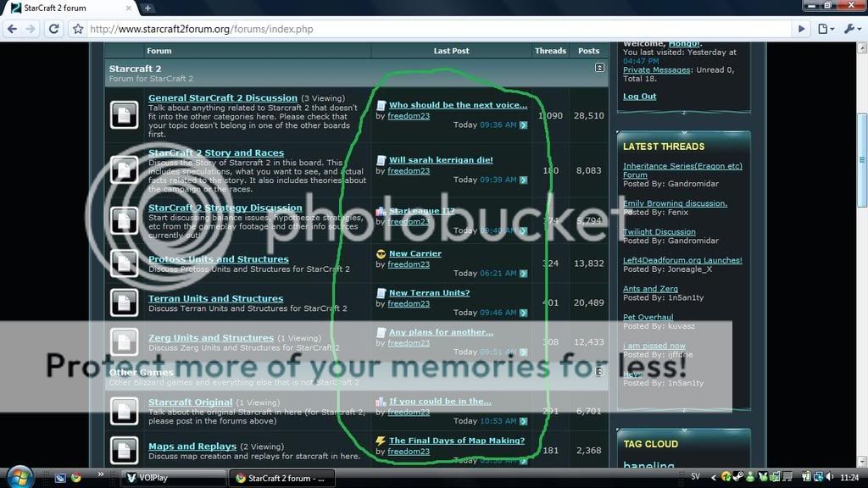
Task: Launch Chrome from the Quick Launch bar
Action: pos(76,478)
